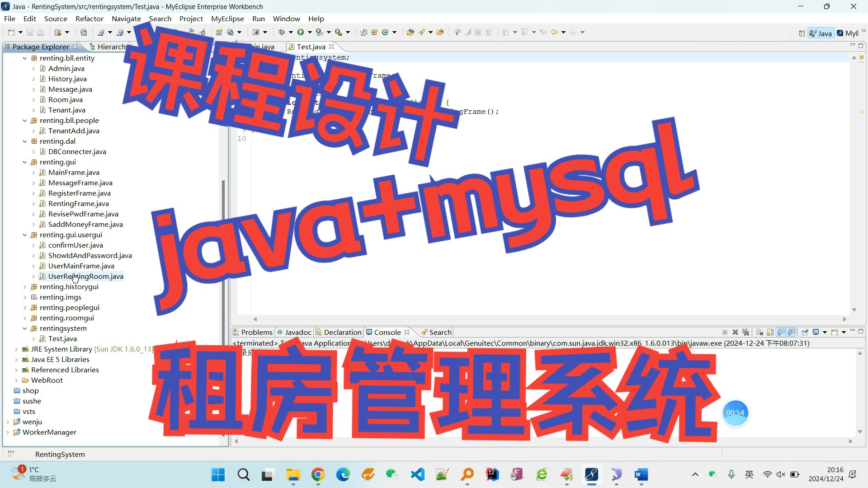The image size is (868, 488).
Task: Select DBConnecter.java in tree
Action: tap(77, 152)
